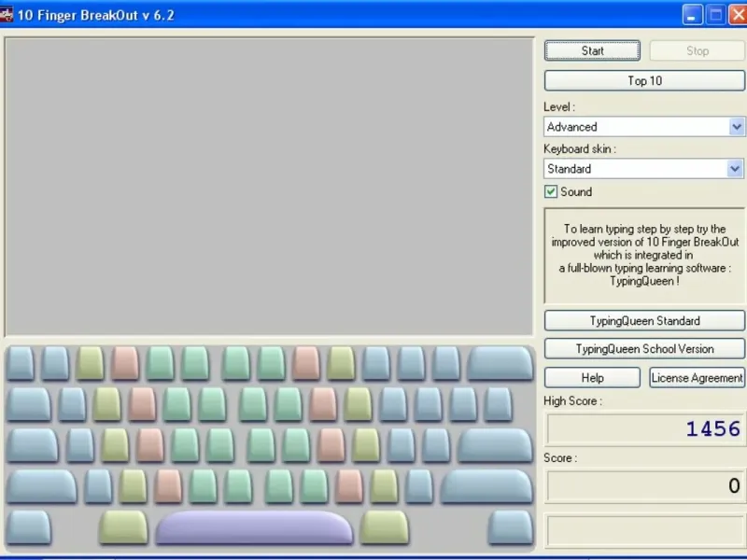The width and height of the screenshot is (747, 560).
Task: Click the wide blue right shift key
Action: click(x=486, y=486)
